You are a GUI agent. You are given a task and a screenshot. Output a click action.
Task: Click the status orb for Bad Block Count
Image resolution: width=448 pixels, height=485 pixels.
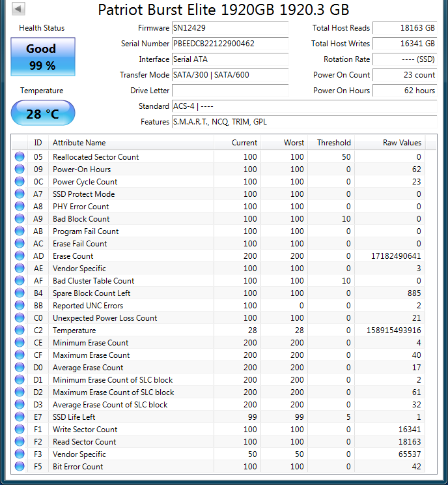click(20, 218)
